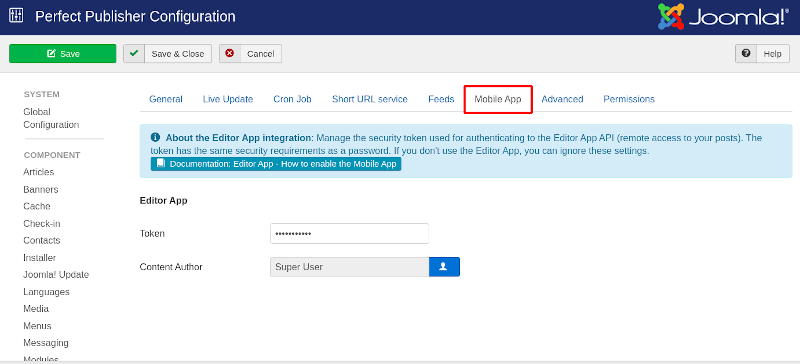This screenshot has height=364, width=800.
Task: Click the Save & Close button text
Action: coord(178,54)
